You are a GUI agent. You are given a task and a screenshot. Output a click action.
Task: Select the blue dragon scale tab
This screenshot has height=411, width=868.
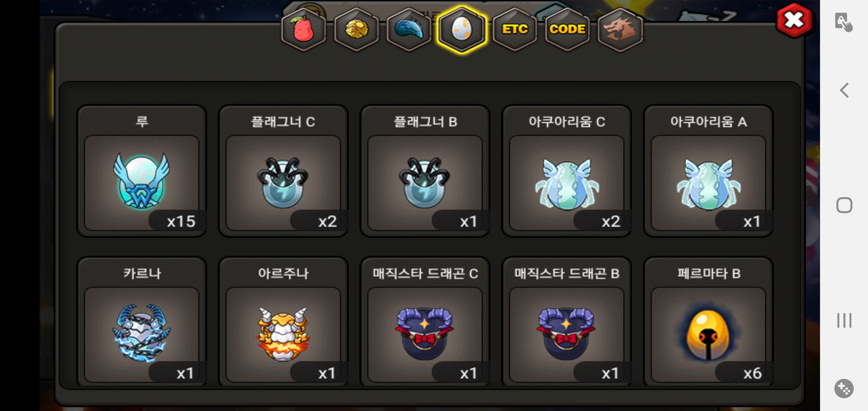pos(409,29)
